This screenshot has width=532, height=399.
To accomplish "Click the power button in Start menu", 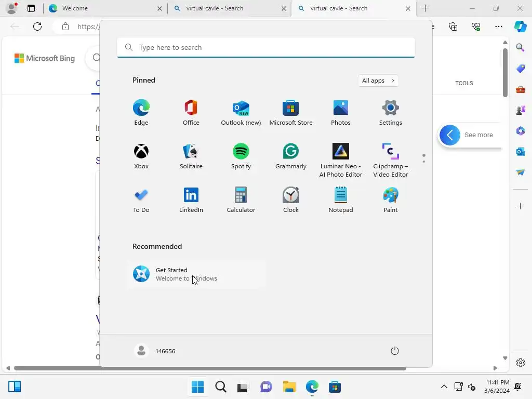I will click(395, 351).
